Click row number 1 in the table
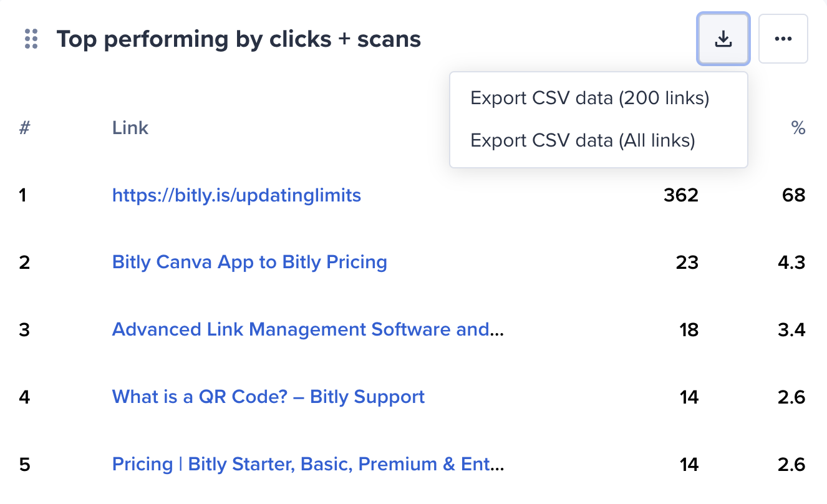The image size is (827, 504). (23, 195)
